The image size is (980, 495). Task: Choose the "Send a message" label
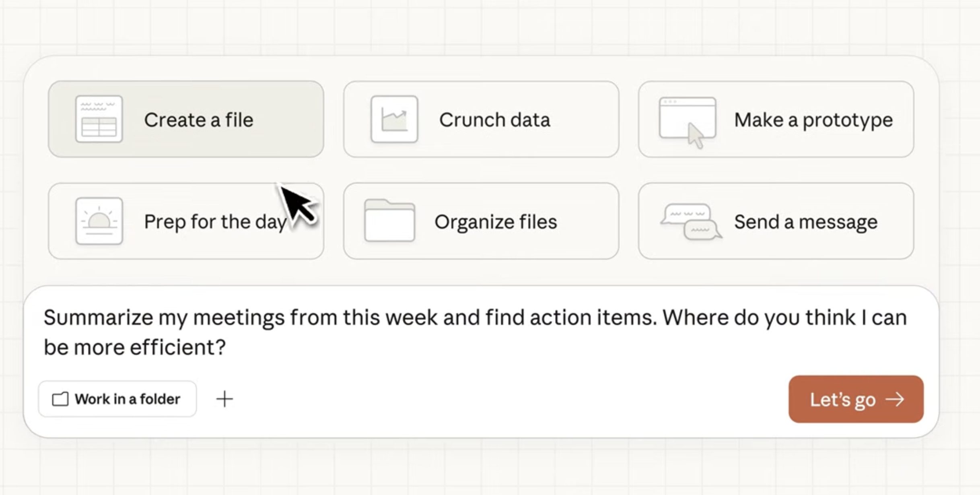pos(806,222)
